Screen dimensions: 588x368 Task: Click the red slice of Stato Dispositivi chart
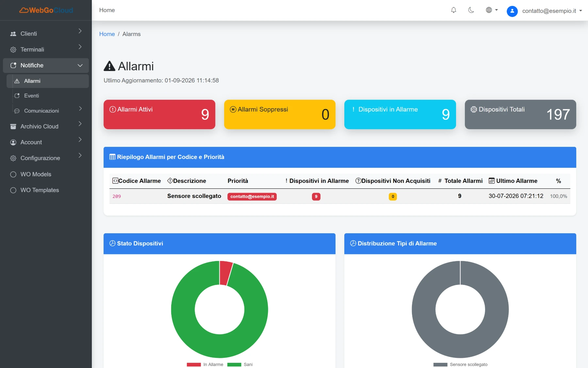click(x=225, y=273)
